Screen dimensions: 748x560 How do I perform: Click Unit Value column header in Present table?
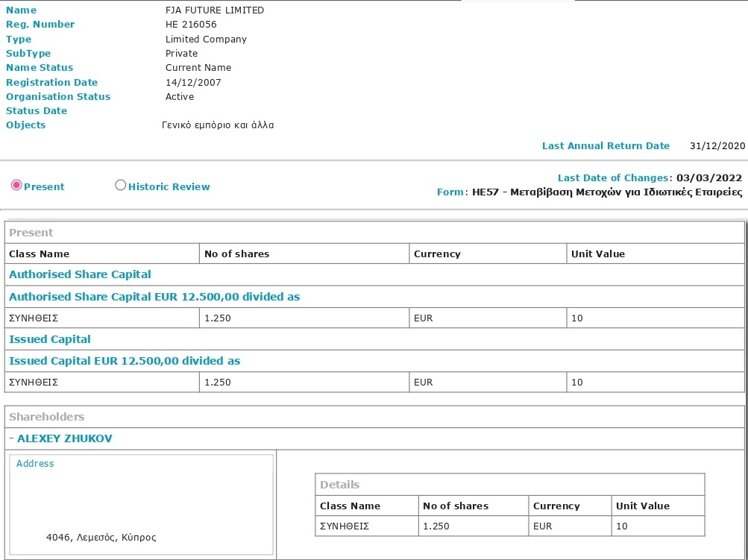point(598,254)
